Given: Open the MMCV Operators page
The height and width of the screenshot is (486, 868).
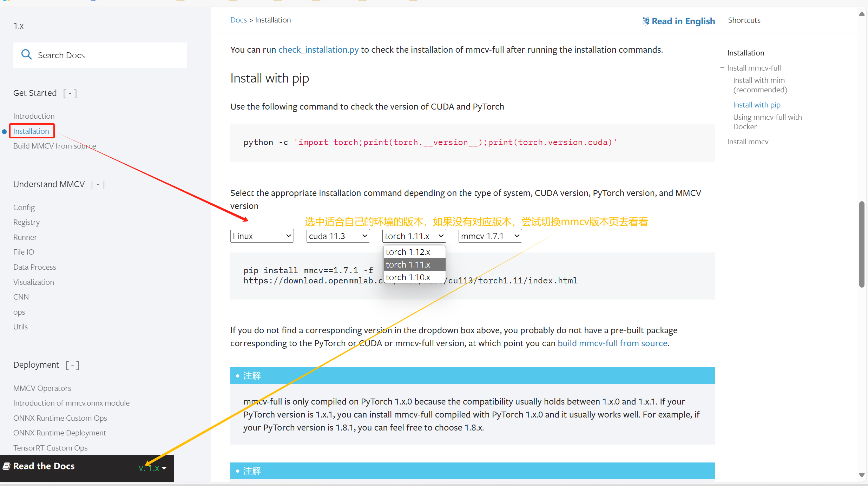Looking at the screenshot, I should tap(42, 388).
